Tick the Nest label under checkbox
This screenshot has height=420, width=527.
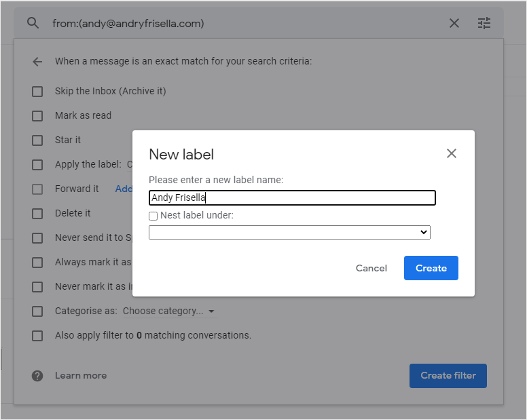click(153, 216)
